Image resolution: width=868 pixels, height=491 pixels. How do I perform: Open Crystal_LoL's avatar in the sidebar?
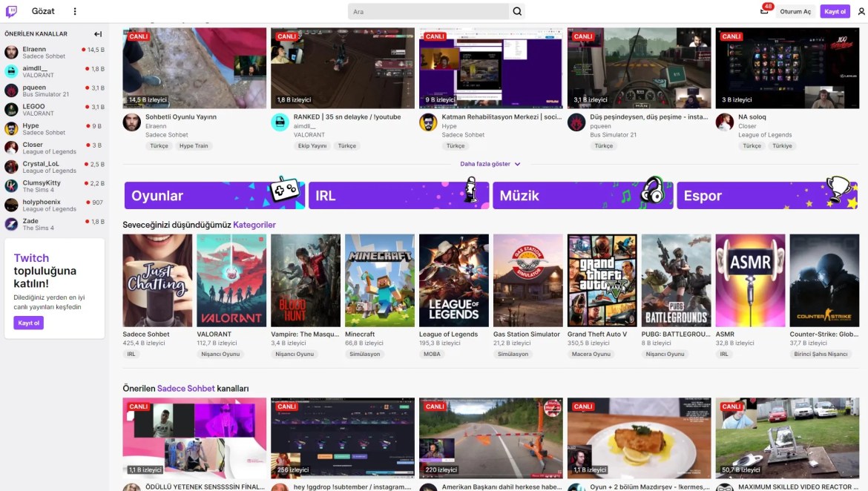pos(11,167)
